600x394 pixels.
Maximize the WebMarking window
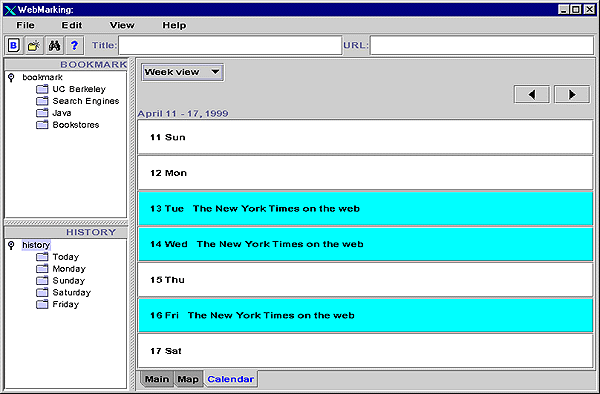[576, 10]
